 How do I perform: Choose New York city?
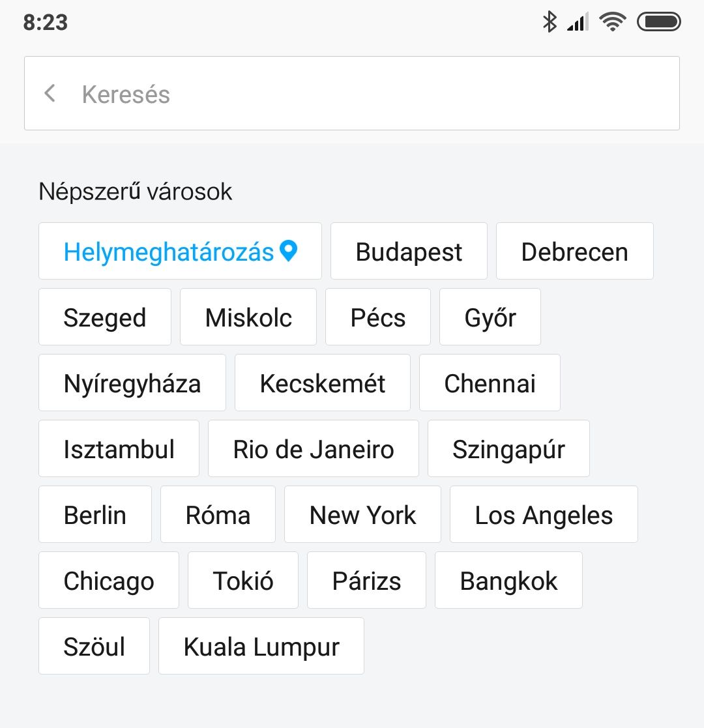tap(362, 515)
